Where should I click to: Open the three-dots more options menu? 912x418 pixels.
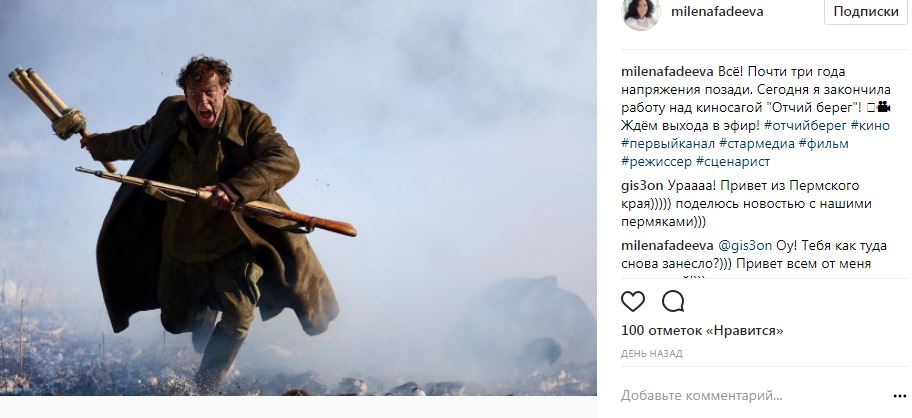click(x=899, y=396)
